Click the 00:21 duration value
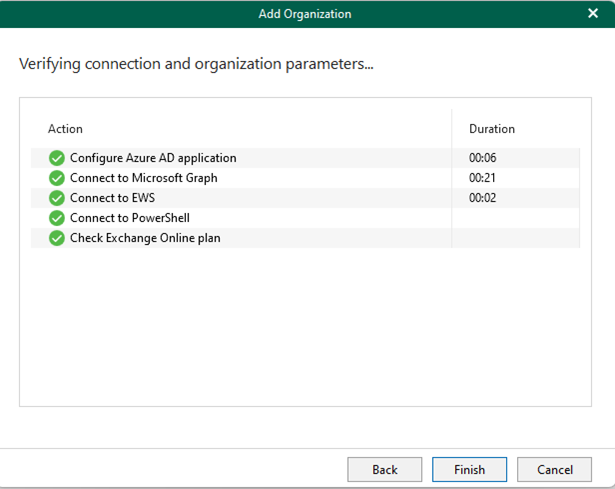The width and height of the screenshot is (615, 489). [482, 178]
